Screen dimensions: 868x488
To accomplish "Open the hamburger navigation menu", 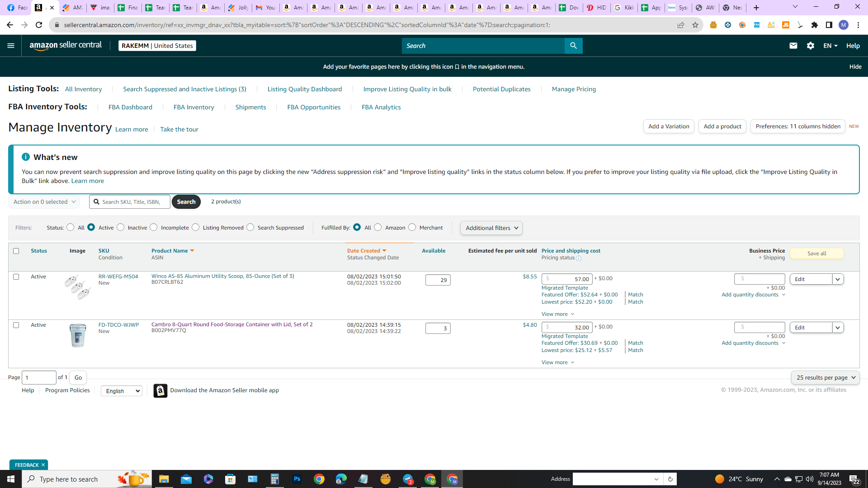I will tap(11, 46).
